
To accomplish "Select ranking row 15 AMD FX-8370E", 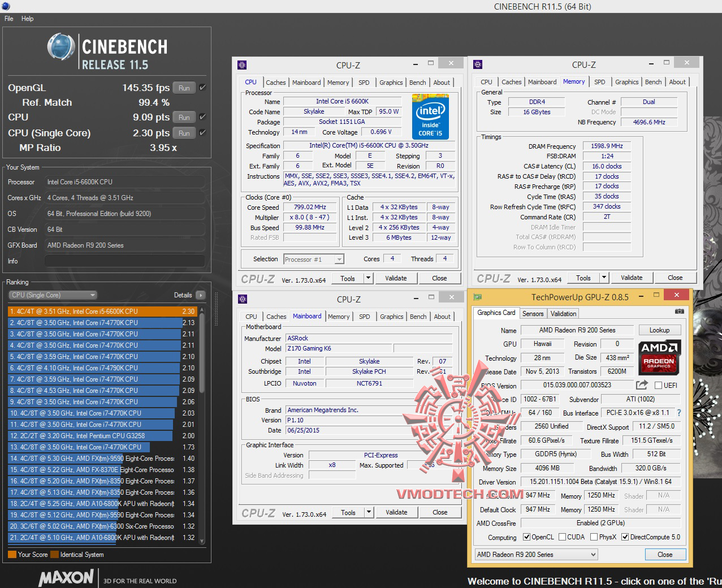I will [x=102, y=469].
